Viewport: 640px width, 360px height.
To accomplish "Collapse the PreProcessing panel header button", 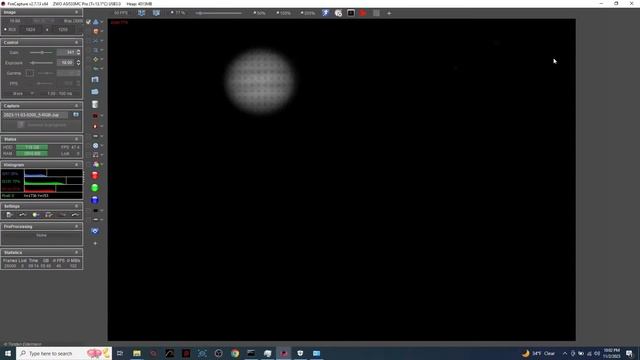I will coord(76,227).
